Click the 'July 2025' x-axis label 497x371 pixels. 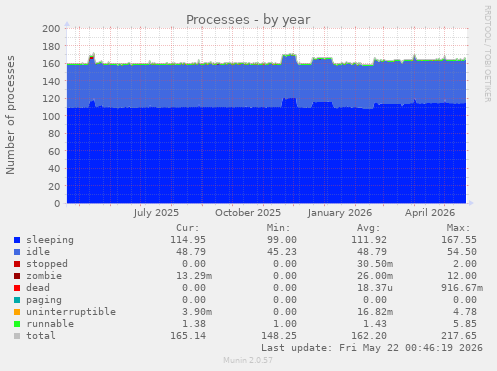pyautogui.click(x=156, y=213)
